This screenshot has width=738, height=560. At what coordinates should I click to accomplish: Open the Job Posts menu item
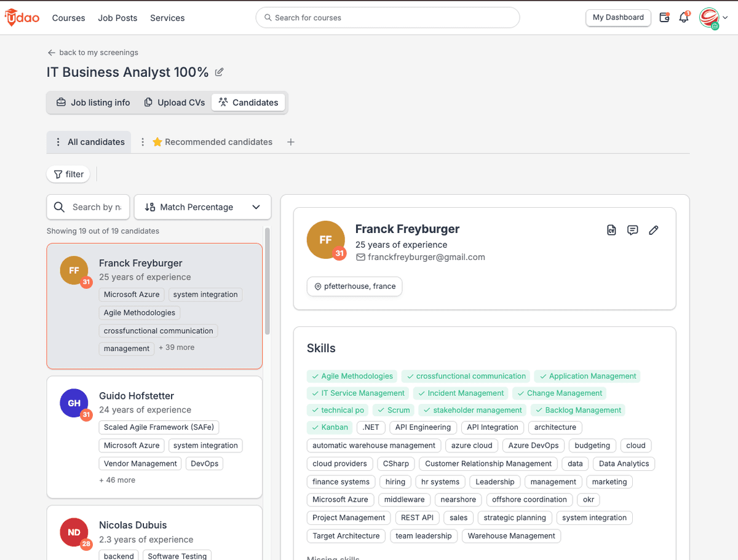tap(117, 18)
